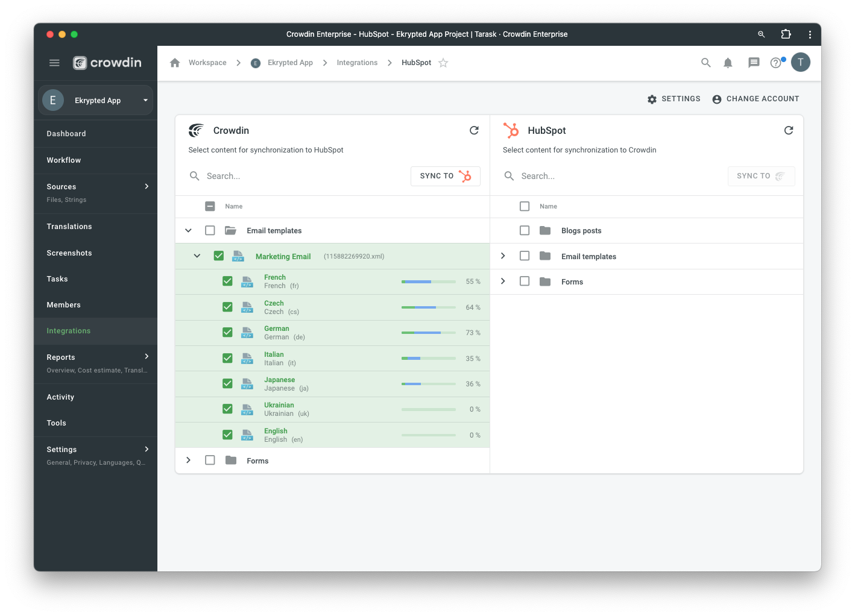
Task: Open extensions puzzle icon in title bar
Action: tap(786, 34)
